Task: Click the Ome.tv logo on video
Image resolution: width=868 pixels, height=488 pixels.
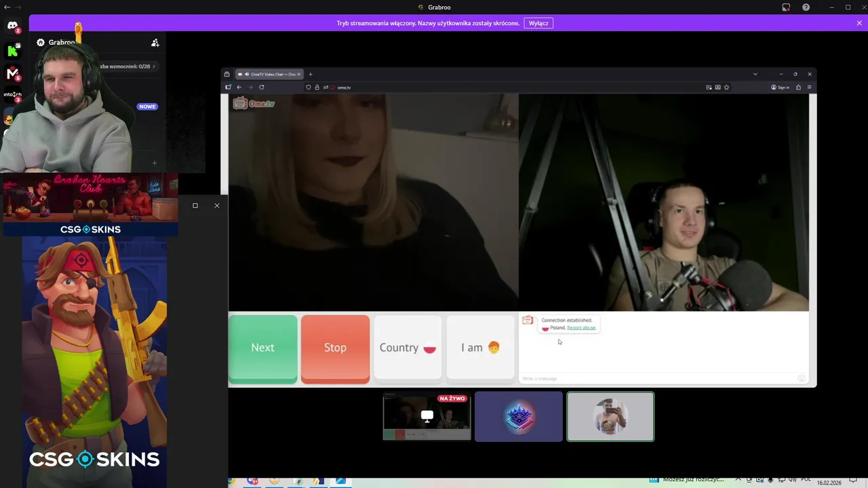Action: (253, 103)
